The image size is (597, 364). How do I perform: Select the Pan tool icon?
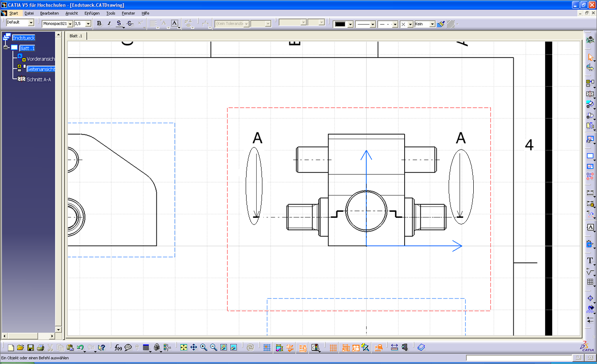[x=194, y=348]
